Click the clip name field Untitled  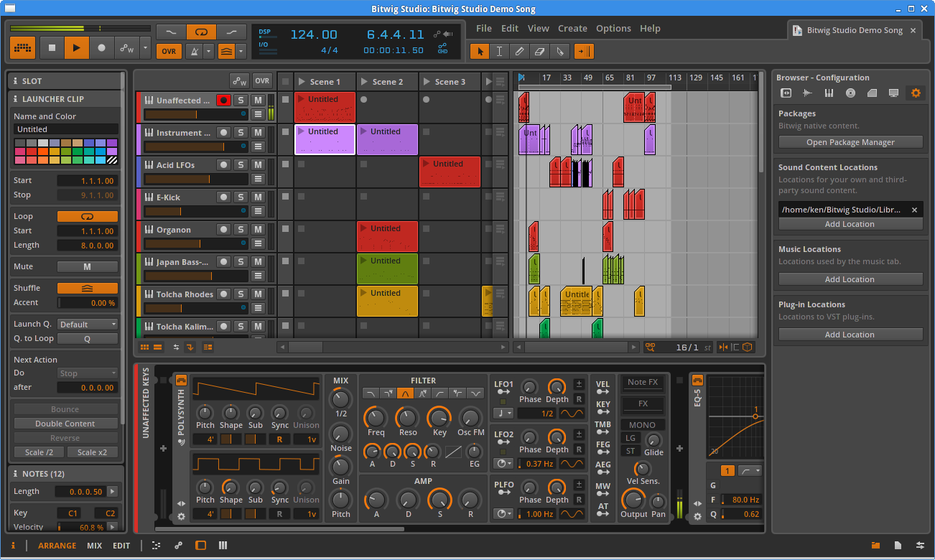(x=66, y=129)
